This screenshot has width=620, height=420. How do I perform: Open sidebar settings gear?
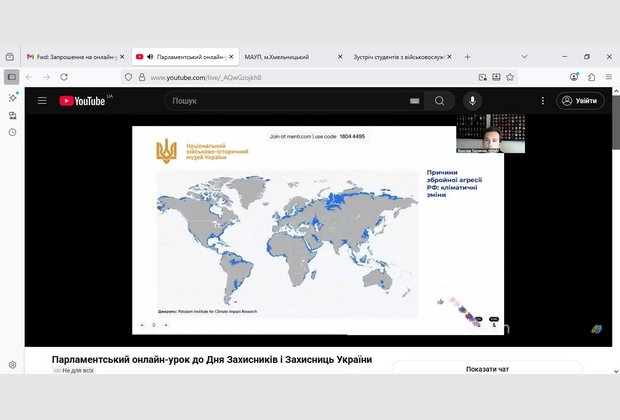point(13,365)
